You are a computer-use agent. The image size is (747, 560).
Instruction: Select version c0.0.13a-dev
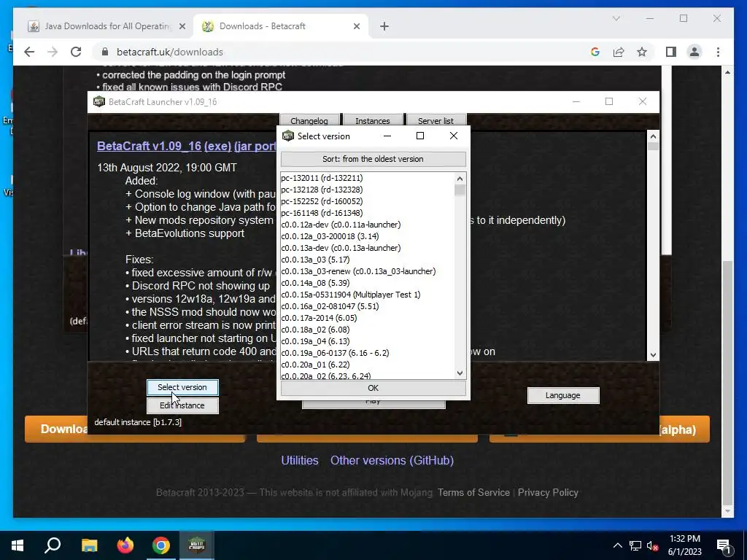point(368,248)
